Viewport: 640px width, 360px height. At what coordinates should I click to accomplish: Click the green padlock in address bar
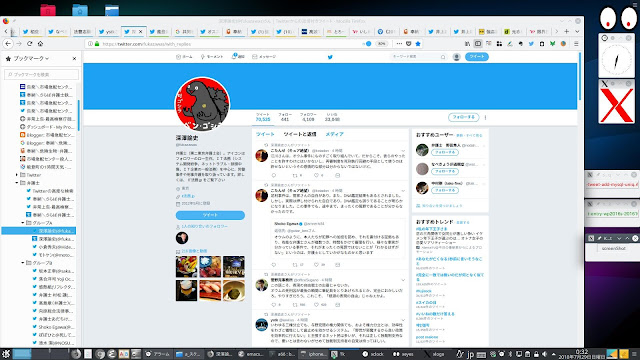[x=97, y=44]
